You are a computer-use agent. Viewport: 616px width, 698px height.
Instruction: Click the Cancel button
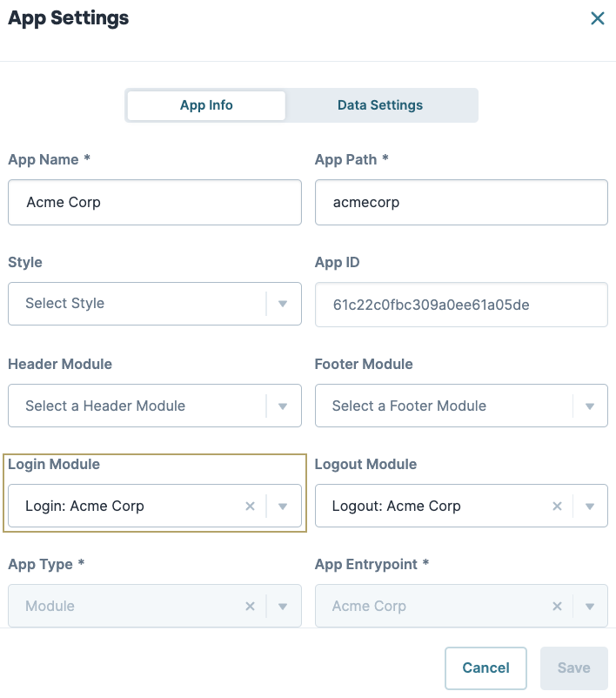pos(485,668)
